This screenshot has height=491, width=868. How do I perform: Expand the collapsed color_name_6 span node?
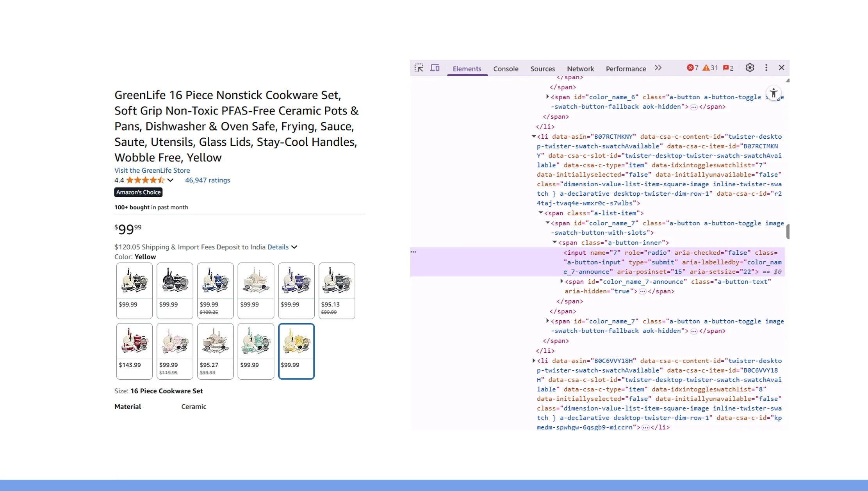[x=547, y=96]
